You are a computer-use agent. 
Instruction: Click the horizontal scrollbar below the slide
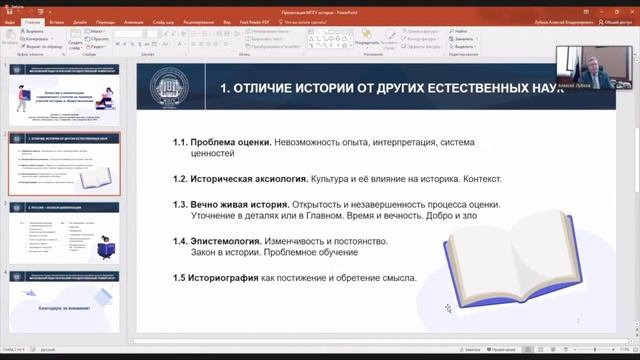(380, 341)
